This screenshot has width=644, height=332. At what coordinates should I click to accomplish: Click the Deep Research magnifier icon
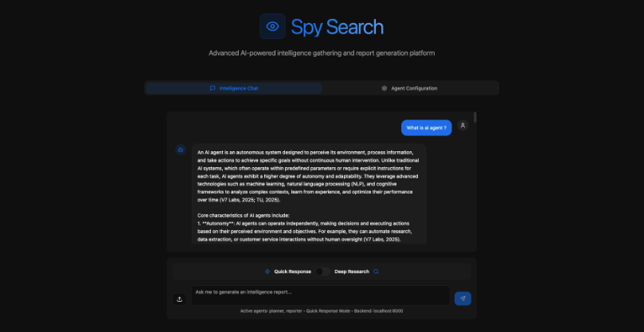click(376, 271)
